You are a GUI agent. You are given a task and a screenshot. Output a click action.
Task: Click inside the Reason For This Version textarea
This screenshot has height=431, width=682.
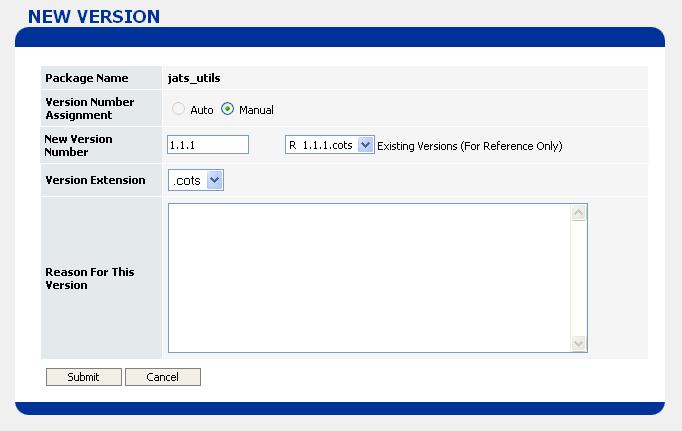369,278
